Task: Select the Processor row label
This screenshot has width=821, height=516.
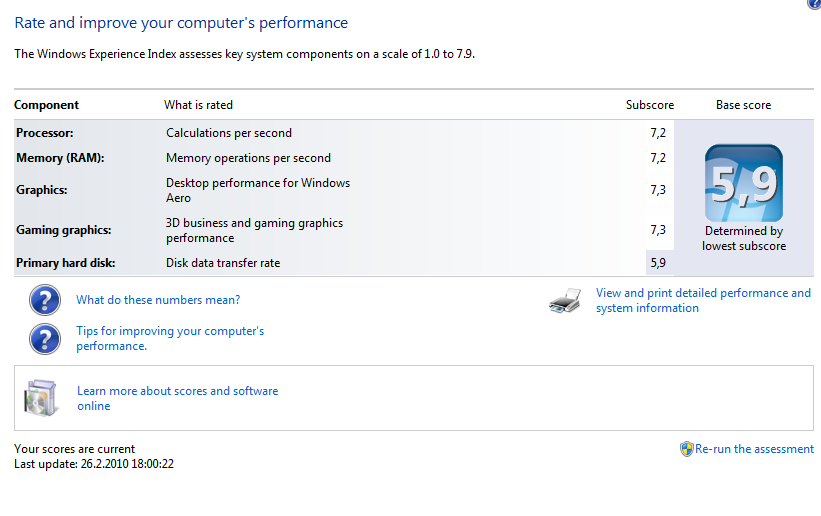Action: coord(45,133)
